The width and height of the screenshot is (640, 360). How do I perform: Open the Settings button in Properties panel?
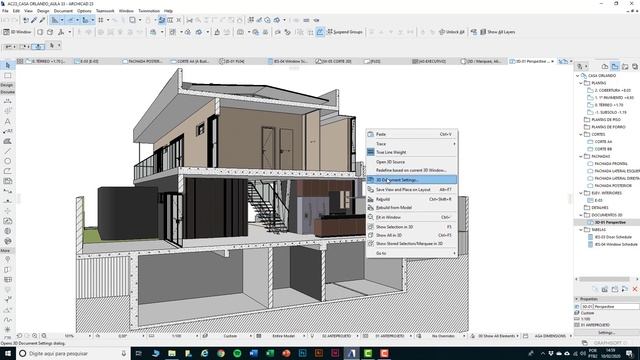tap(606, 333)
